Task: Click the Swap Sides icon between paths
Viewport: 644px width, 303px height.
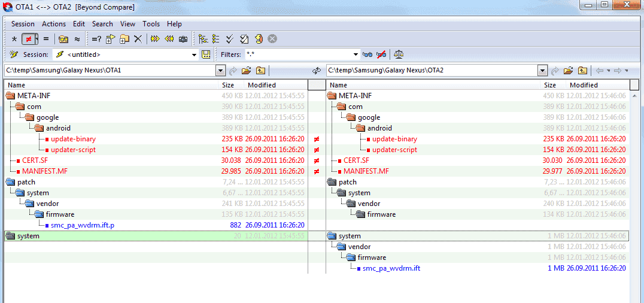Action: coord(316,71)
